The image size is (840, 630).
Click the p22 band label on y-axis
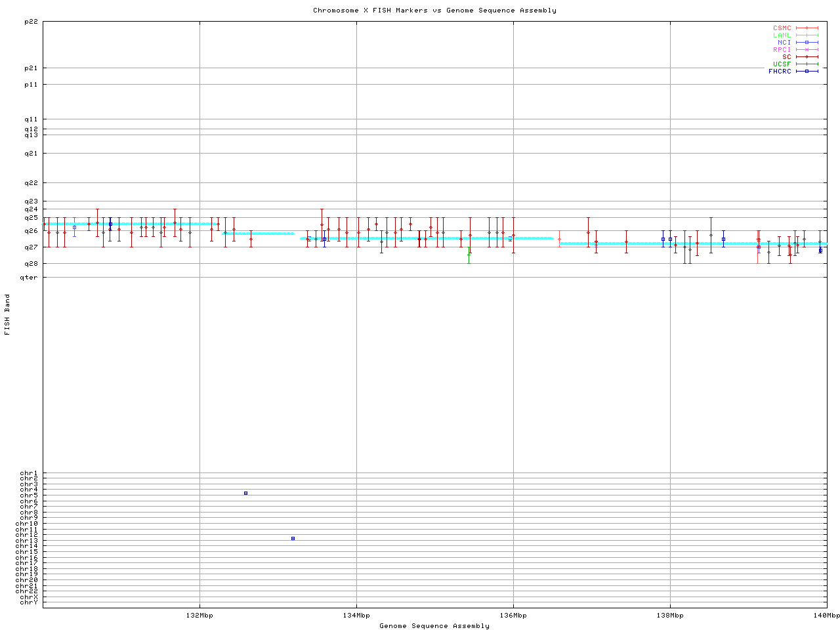(30, 22)
